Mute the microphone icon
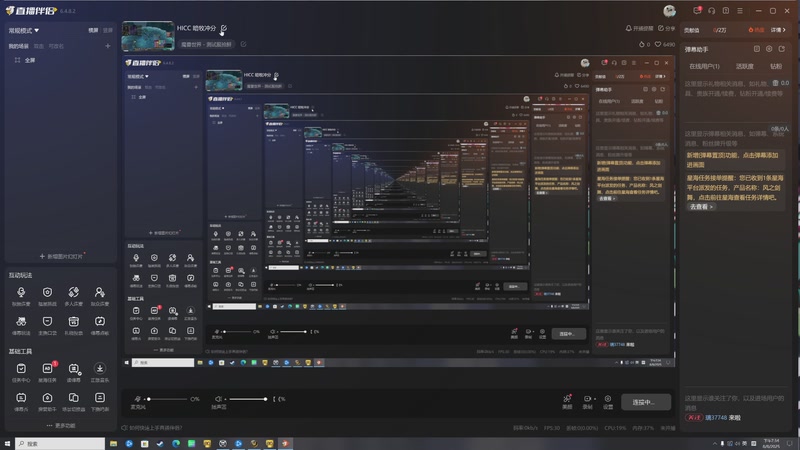This screenshot has height=450, width=800. (137, 398)
